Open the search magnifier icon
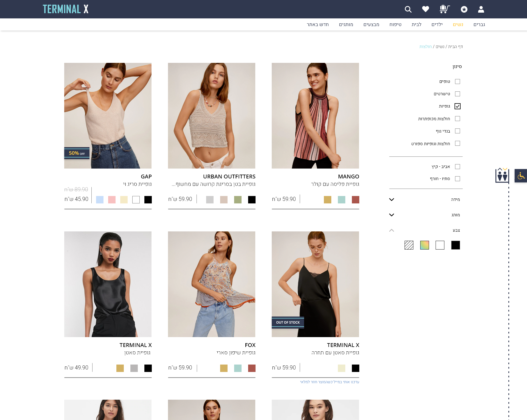 (x=408, y=9)
